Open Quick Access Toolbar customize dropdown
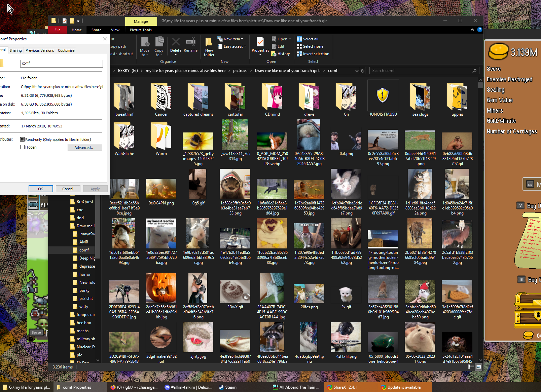 pos(78,21)
